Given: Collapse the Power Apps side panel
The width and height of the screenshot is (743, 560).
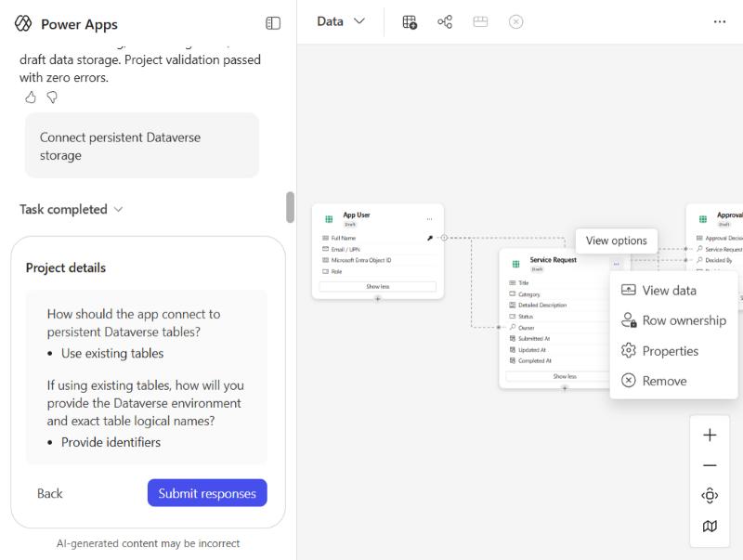Looking at the screenshot, I should [273, 23].
